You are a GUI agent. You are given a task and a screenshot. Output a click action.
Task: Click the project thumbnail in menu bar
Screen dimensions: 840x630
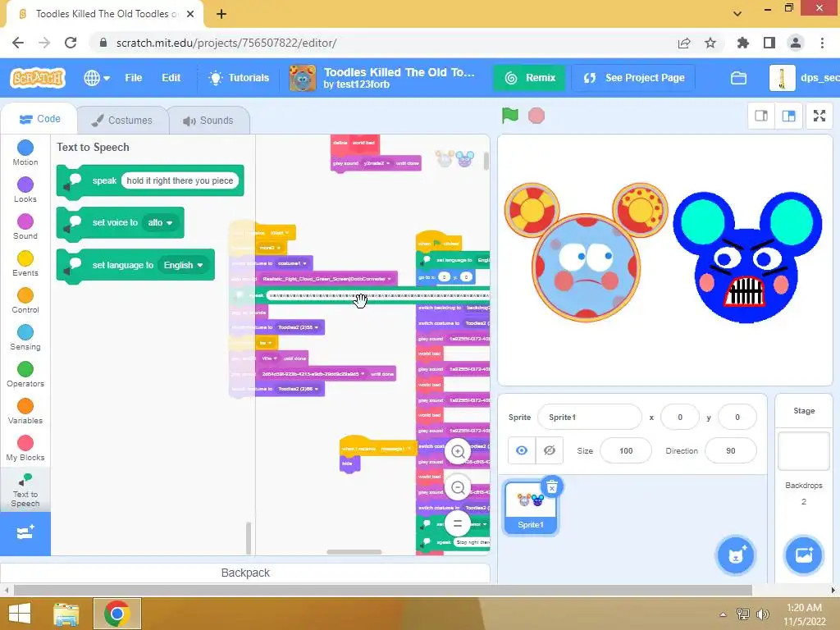tap(303, 78)
